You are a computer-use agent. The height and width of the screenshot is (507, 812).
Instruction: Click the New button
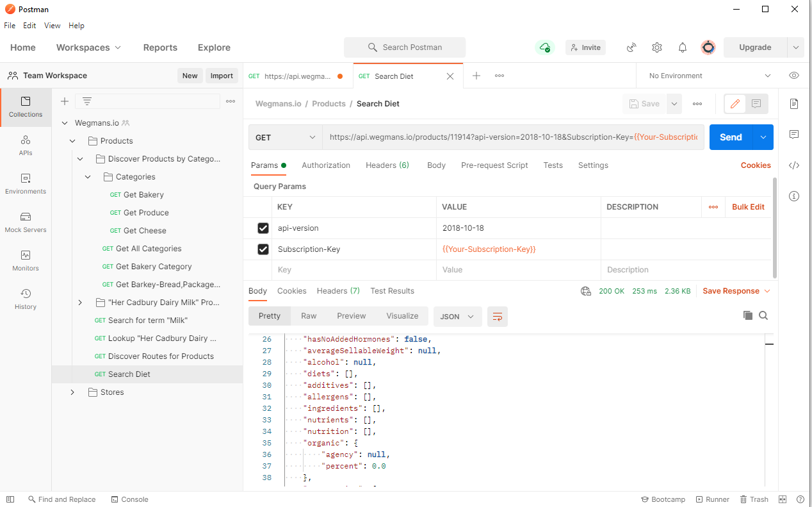pyautogui.click(x=190, y=76)
